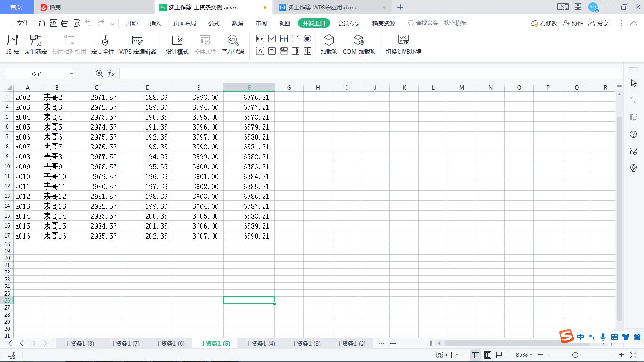The image size is (644, 362).
Task: Insert a spin button control
Action: 307,51
